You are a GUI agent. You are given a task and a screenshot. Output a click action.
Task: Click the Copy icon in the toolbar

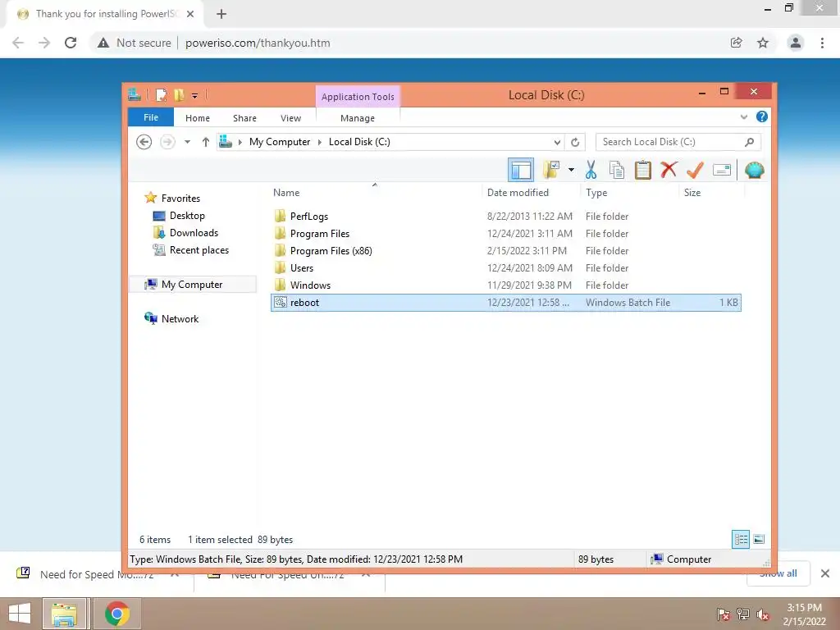[617, 171]
